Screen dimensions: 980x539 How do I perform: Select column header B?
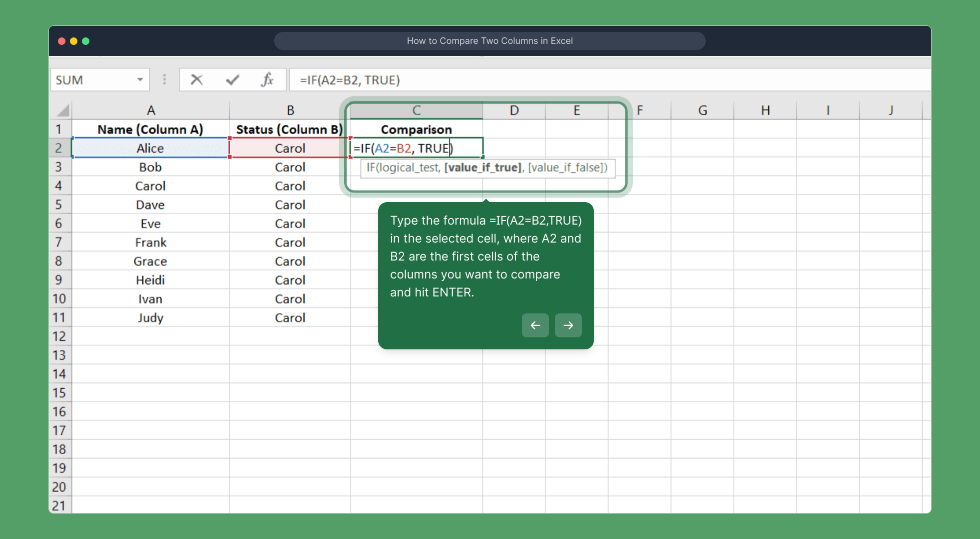290,110
